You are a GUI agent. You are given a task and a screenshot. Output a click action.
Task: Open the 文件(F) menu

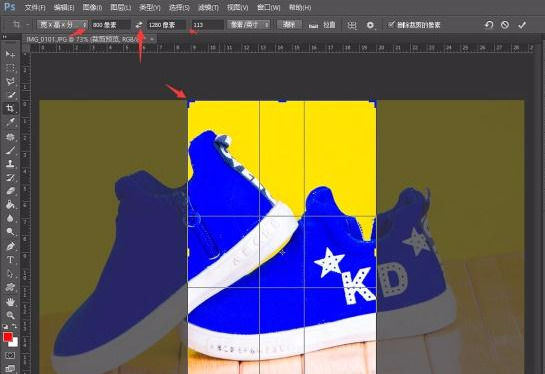point(35,7)
